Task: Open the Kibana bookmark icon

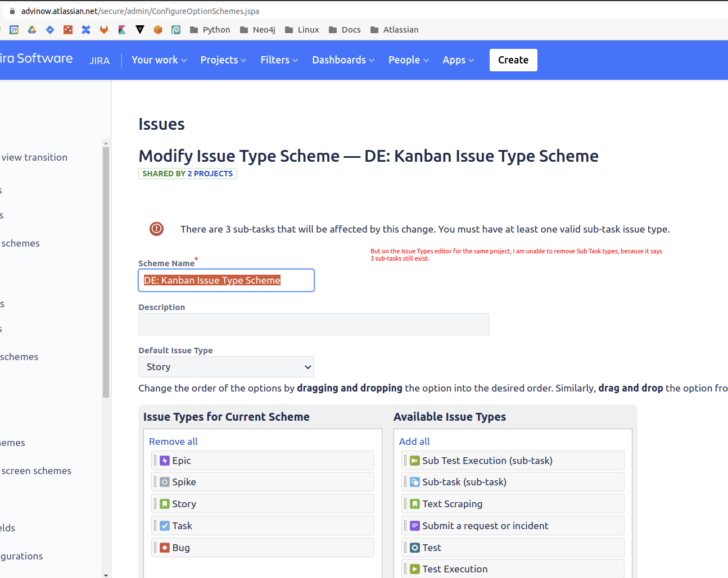Action: click(x=122, y=30)
